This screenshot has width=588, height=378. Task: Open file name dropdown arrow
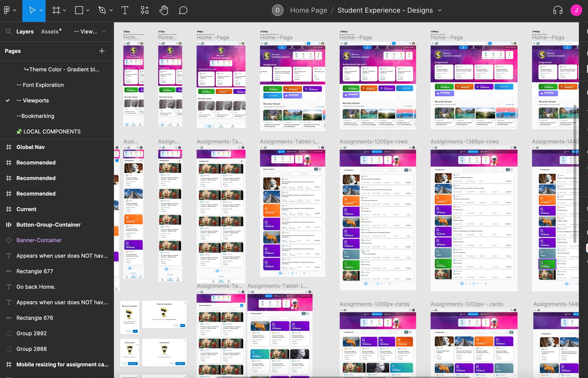point(440,10)
